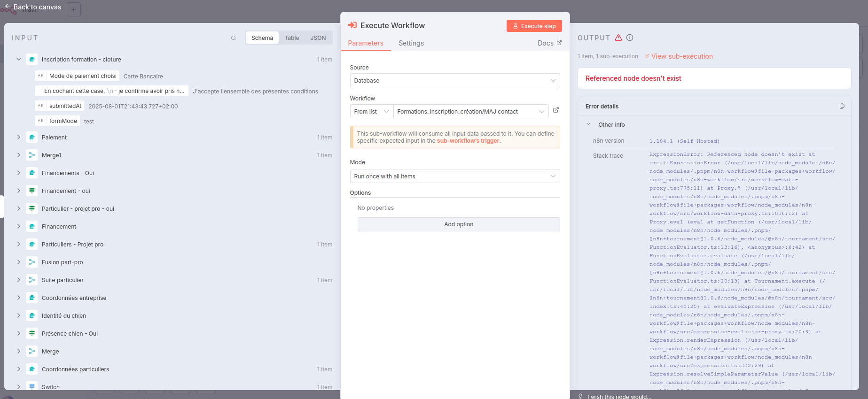Click Back to canvas

click(x=33, y=7)
